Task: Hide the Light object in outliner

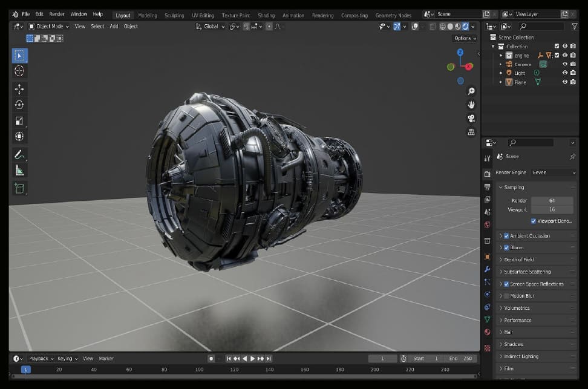Action: 565,73
